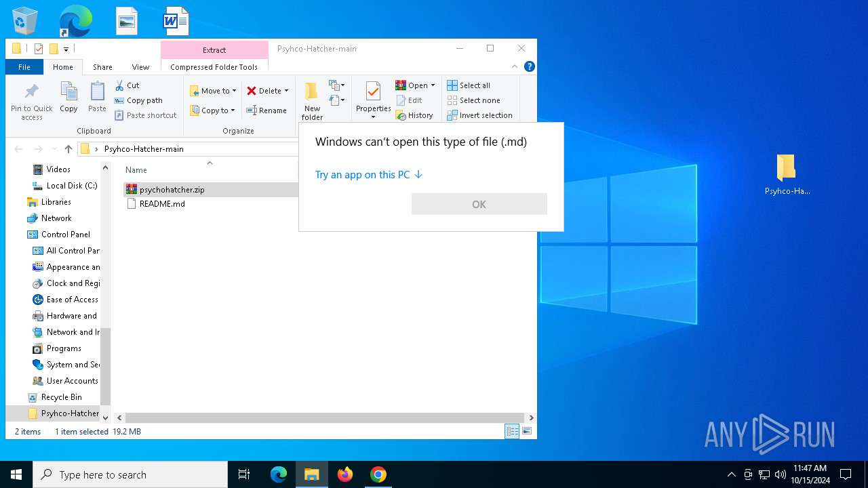Click the Edit ribbon button
Image resolution: width=868 pixels, height=488 pixels.
(x=409, y=100)
